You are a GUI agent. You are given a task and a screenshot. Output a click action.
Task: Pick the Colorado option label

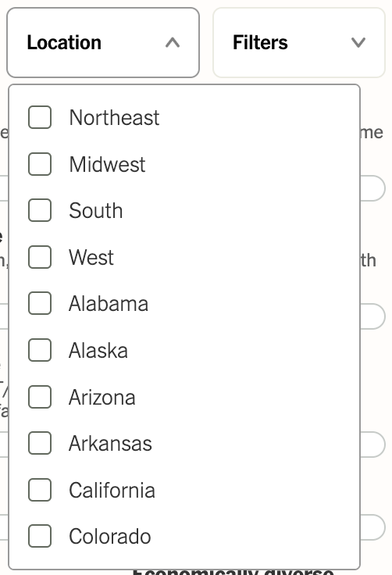[109, 537]
